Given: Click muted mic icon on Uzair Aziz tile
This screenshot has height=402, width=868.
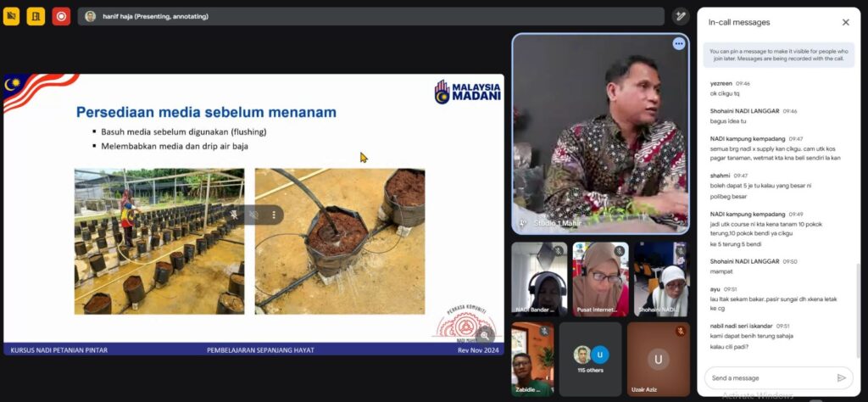Looking at the screenshot, I should coord(680,331).
